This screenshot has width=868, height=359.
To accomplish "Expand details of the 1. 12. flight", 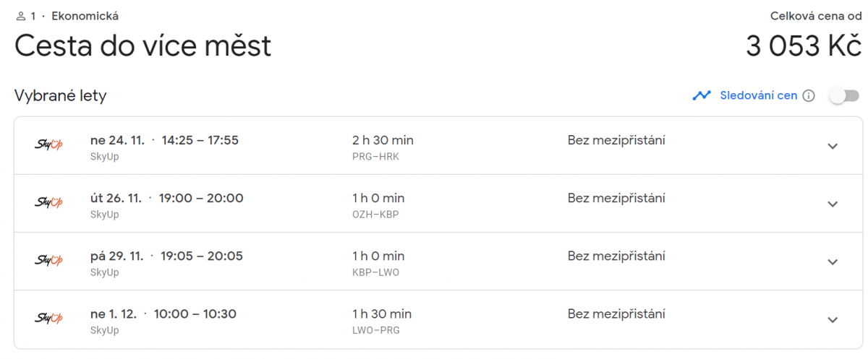I will (833, 319).
